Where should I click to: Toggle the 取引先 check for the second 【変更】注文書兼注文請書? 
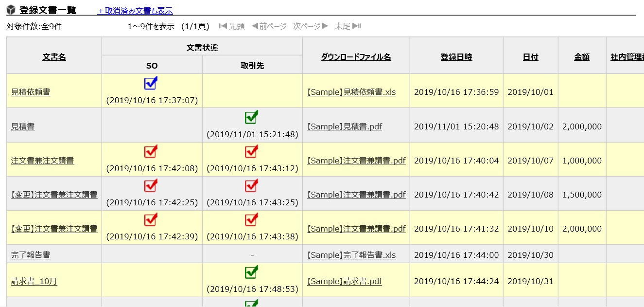pos(251,220)
